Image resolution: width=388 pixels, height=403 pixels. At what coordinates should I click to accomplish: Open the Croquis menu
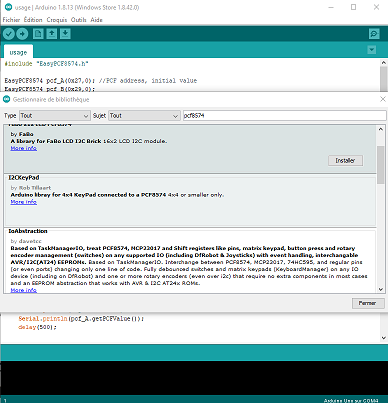tap(57, 20)
